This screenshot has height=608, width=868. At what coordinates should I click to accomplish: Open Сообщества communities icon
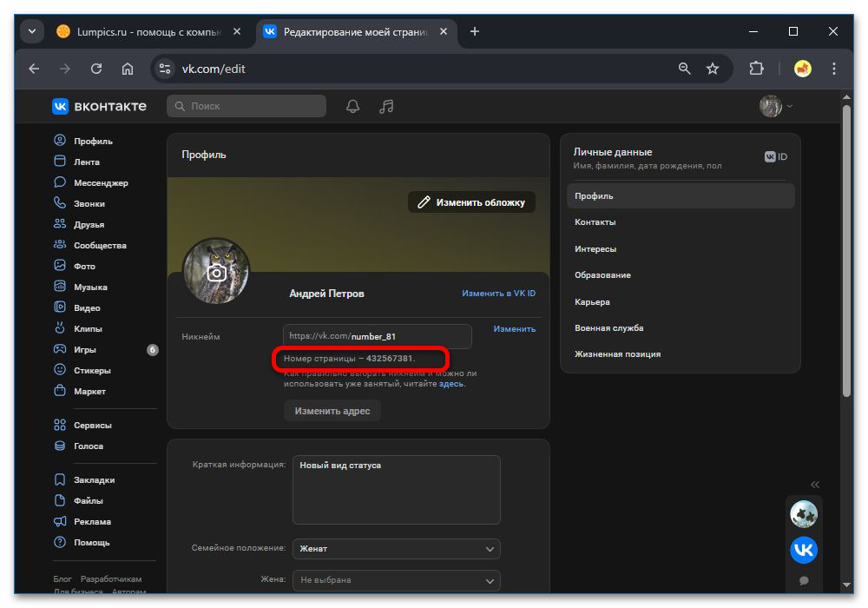click(60, 245)
